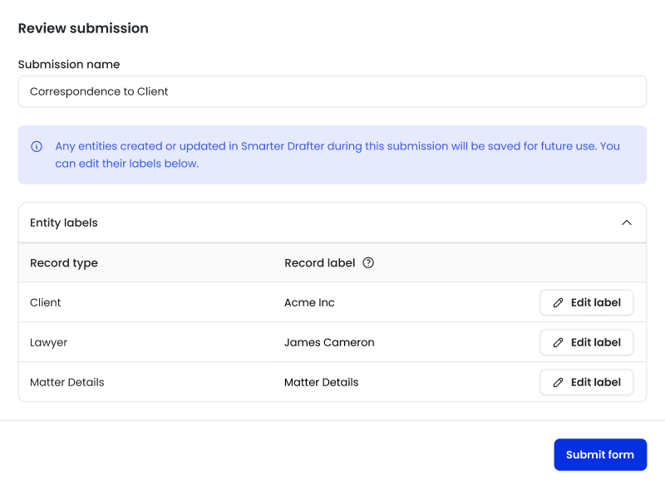Viewport: 665px width, 490px height.
Task: Collapse the Entity labels section chevron
Action: pyautogui.click(x=626, y=223)
